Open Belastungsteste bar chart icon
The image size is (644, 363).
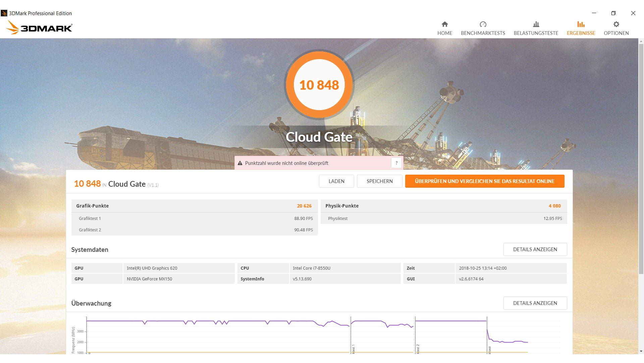(x=536, y=24)
